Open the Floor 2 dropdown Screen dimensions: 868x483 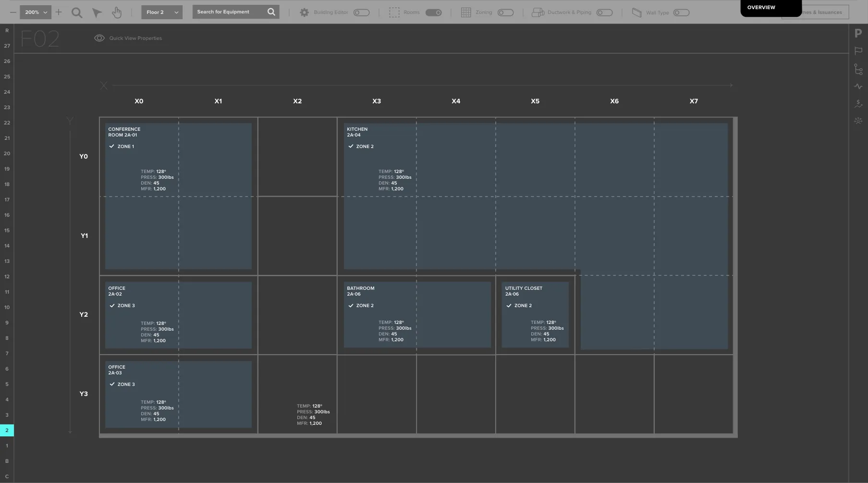point(162,12)
